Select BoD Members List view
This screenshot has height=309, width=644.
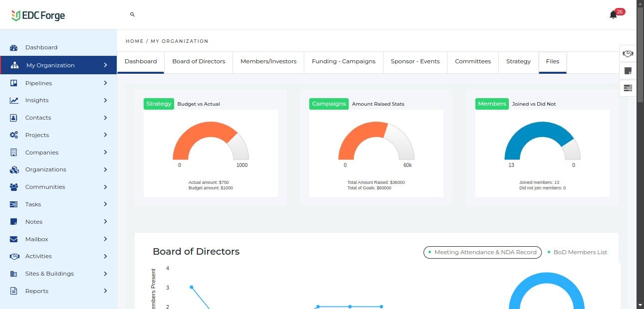pyautogui.click(x=577, y=252)
